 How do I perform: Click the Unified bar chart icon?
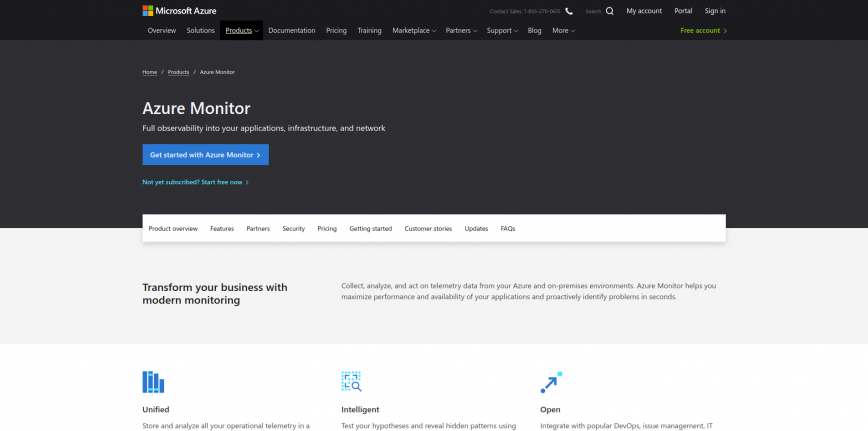(x=153, y=382)
